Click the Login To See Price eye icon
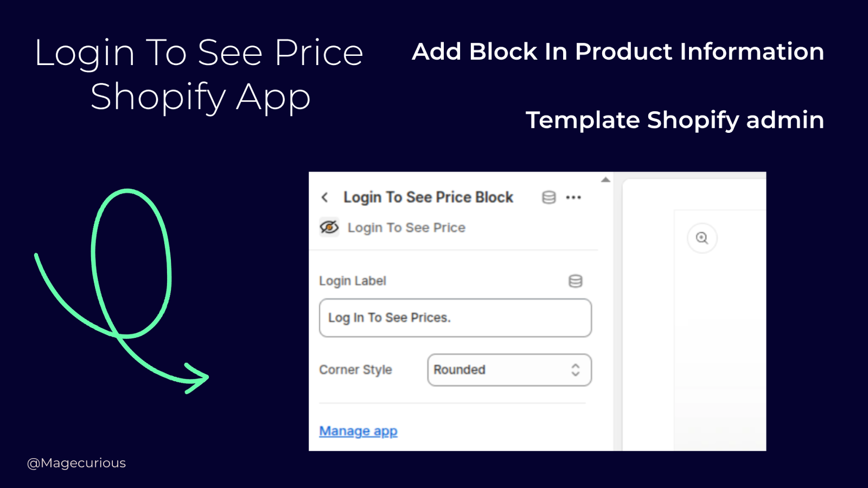Viewport: 868px width, 488px height. pos(329,227)
